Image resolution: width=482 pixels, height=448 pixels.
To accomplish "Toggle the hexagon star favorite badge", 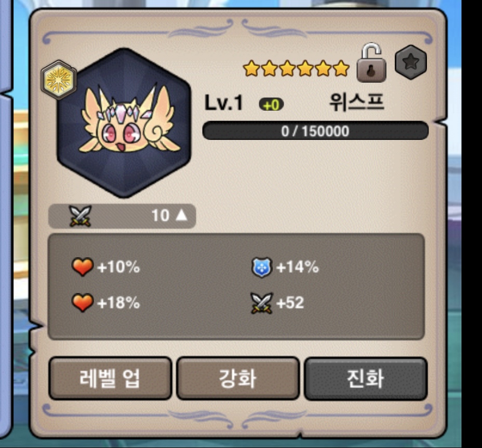I will click(x=411, y=62).
